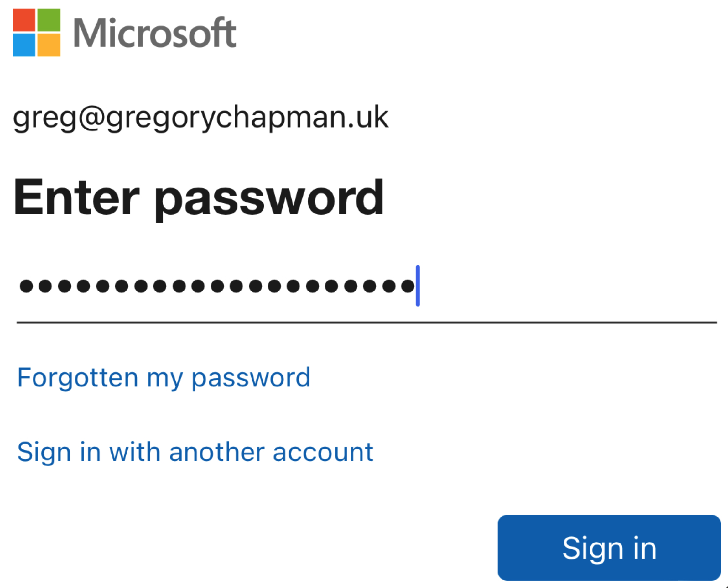
Task: Click the green square in Microsoft logo
Action: coord(49,20)
